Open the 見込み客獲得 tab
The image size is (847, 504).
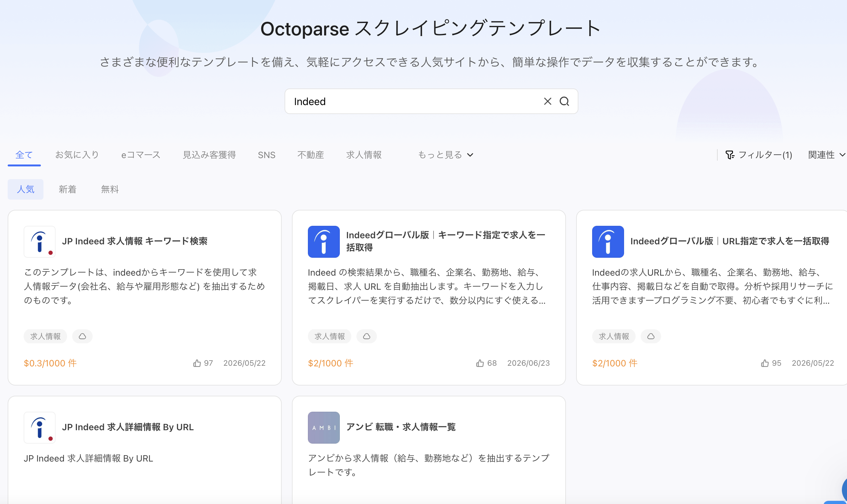click(x=209, y=155)
